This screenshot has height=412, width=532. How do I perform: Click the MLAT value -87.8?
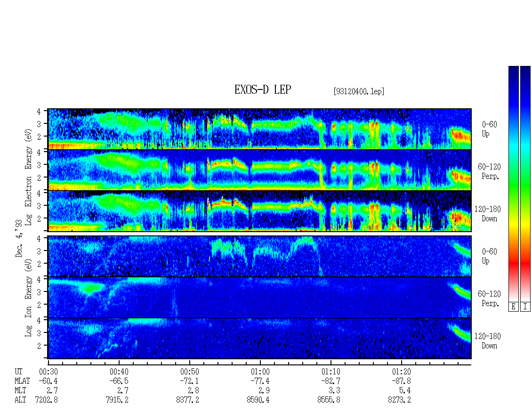tap(401, 381)
